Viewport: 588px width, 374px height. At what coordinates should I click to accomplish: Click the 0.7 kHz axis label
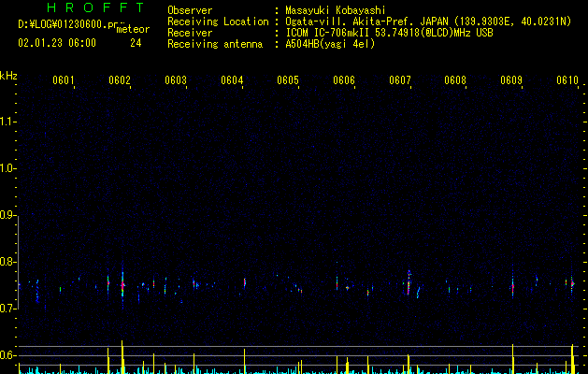point(7,309)
